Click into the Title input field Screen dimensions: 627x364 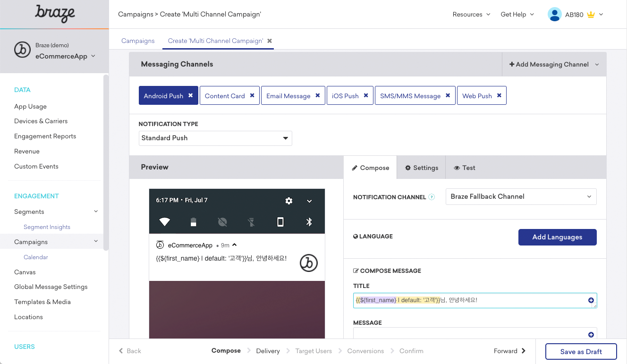coord(475,300)
